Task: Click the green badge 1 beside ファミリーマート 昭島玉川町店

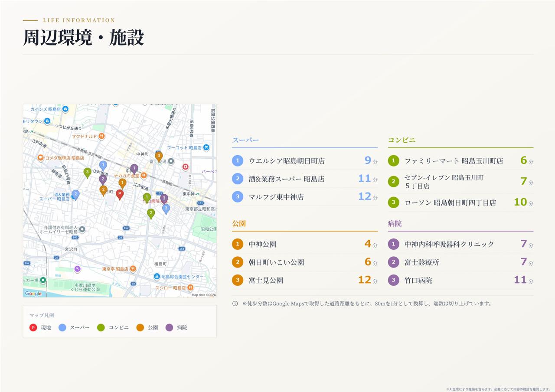Action: click(393, 161)
